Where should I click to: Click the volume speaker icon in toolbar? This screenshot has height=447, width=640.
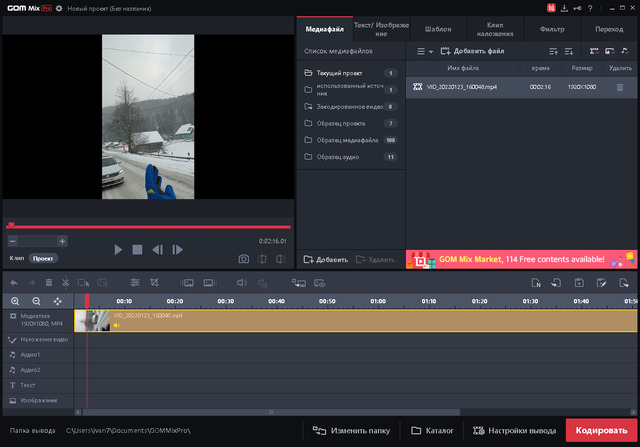[x=242, y=282]
